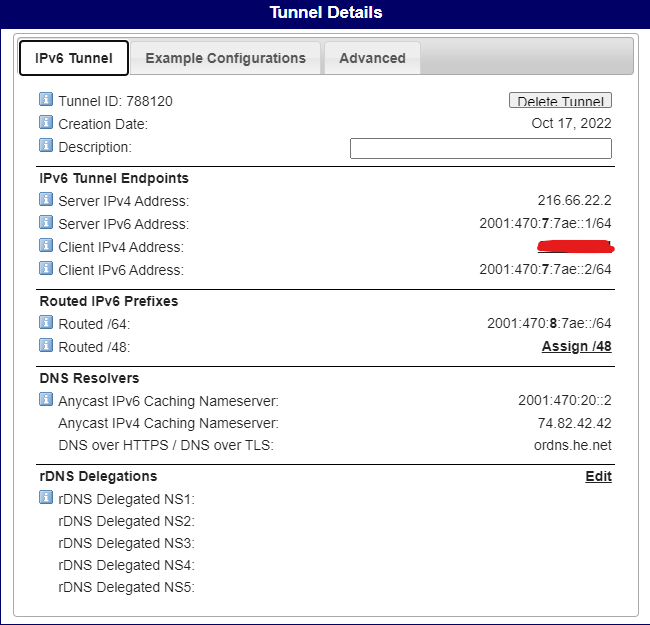This screenshot has width=650, height=625.
Task: Show info for Client IPv6 Address
Action: pos(46,269)
